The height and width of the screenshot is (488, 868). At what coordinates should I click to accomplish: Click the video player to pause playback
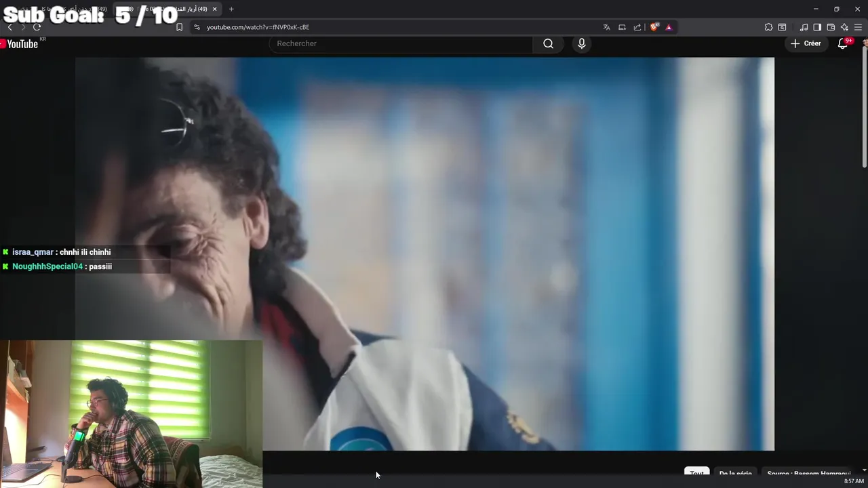tap(425, 253)
